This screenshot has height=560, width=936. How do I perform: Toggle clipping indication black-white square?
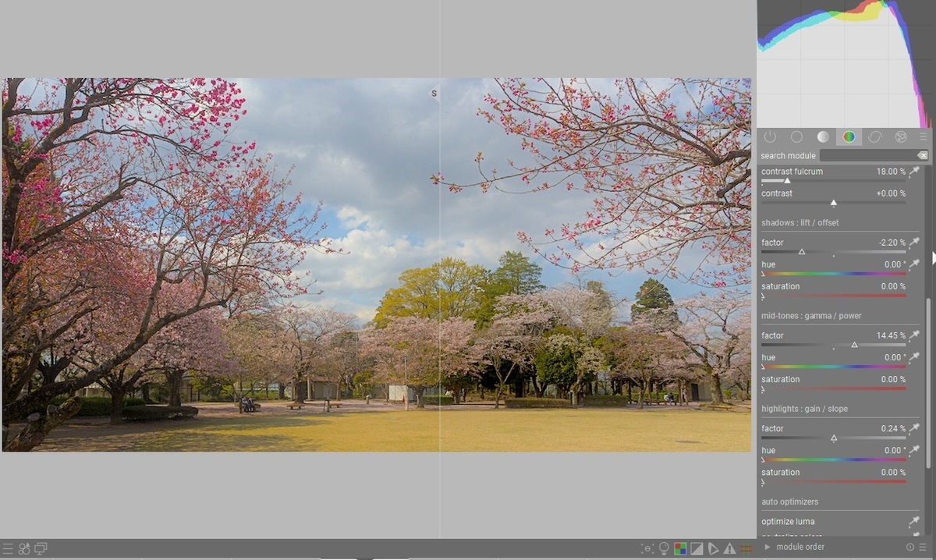tap(697, 549)
